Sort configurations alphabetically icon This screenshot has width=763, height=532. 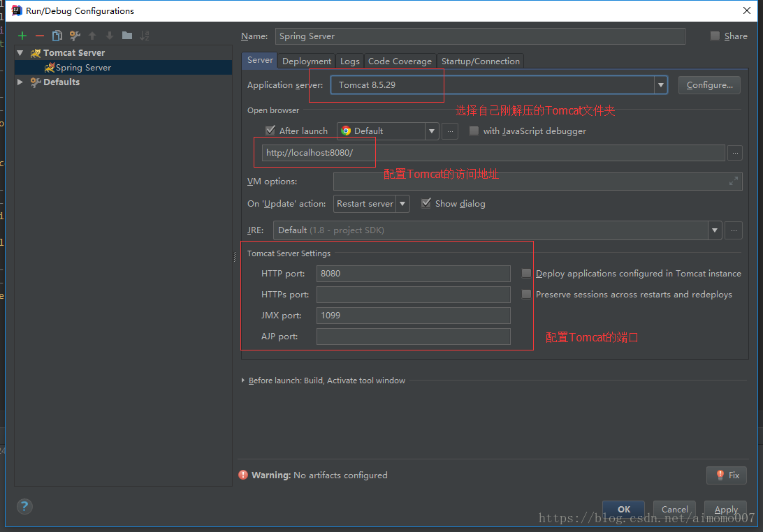[145, 36]
